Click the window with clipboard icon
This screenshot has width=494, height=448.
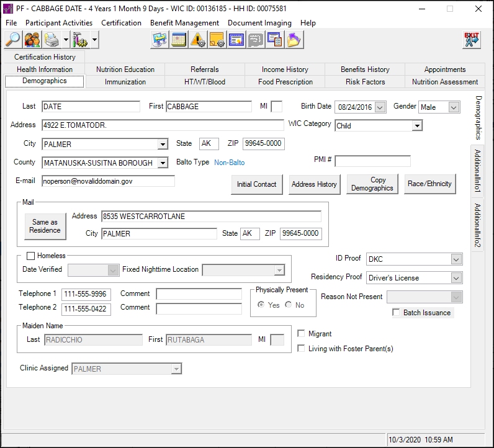275,40
